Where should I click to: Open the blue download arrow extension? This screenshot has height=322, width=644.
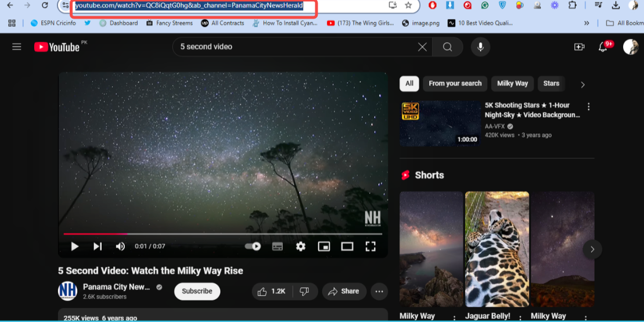click(449, 5)
